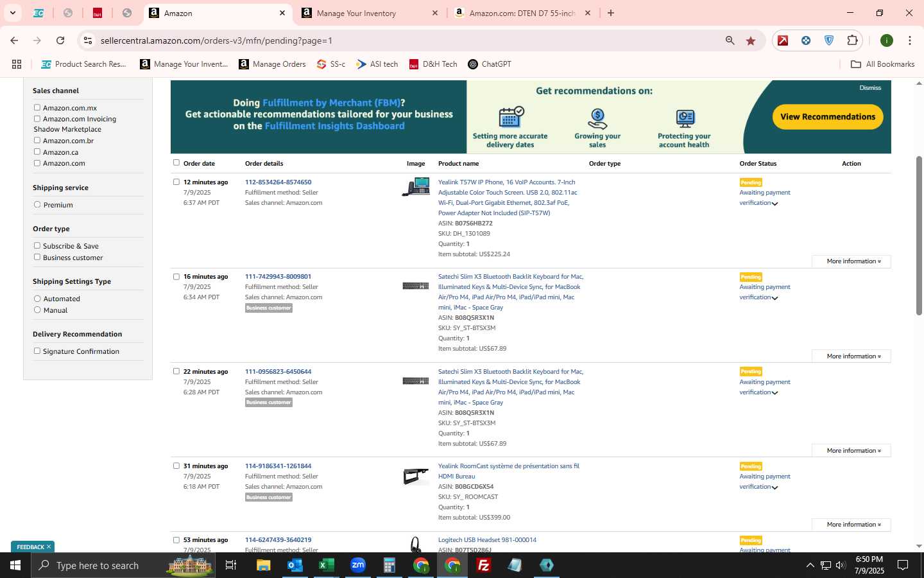This screenshot has height=578, width=924.
Task: Reload the current page
Action: click(60, 40)
